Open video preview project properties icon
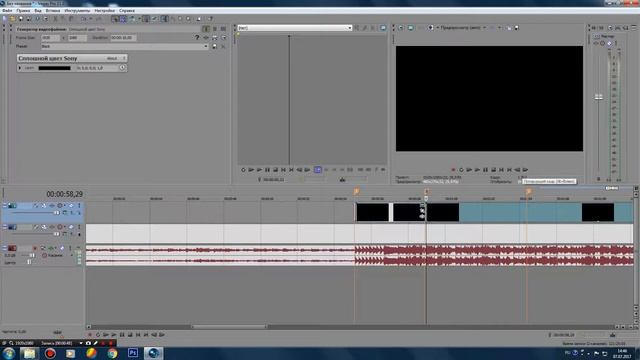 click(401, 28)
